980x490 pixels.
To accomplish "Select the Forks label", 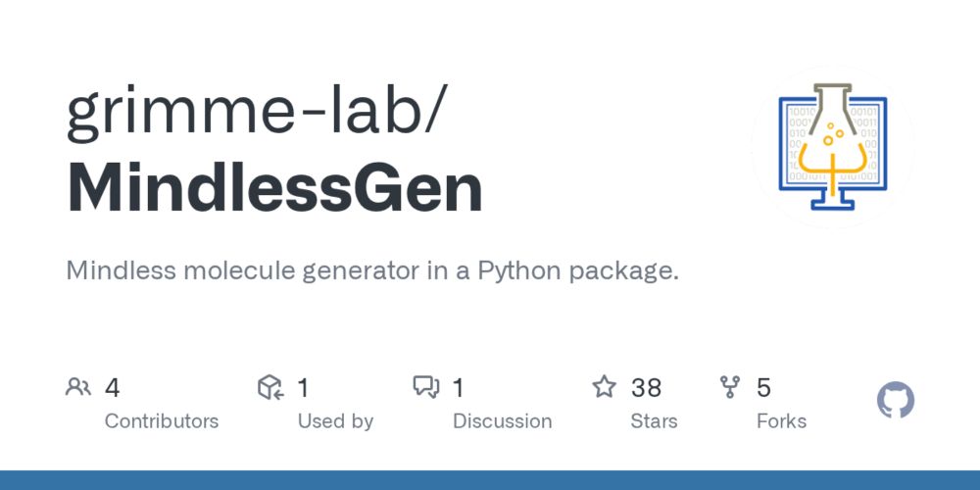I will click(781, 421).
